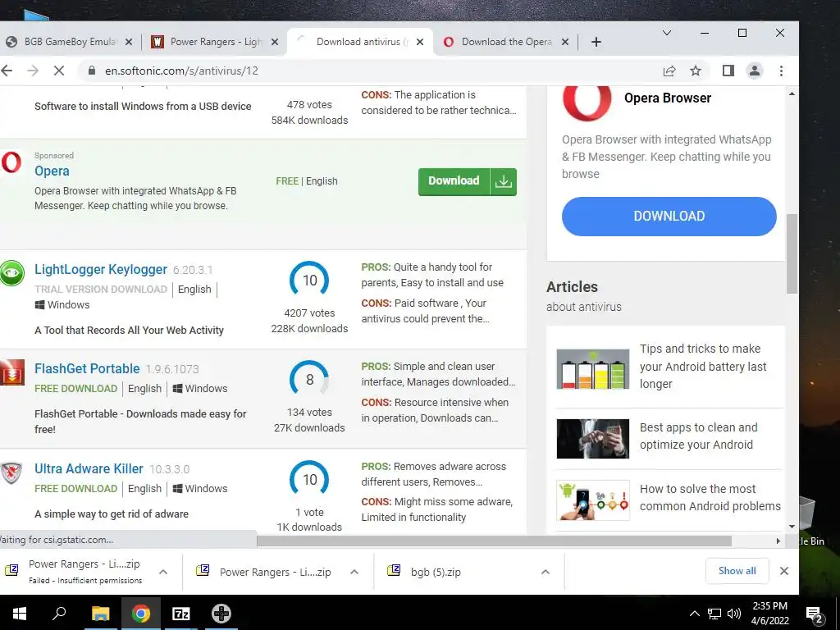This screenshot has height=630, width=840.
Task: Open the common Android problems thumbnail
Action: [592, 500]
